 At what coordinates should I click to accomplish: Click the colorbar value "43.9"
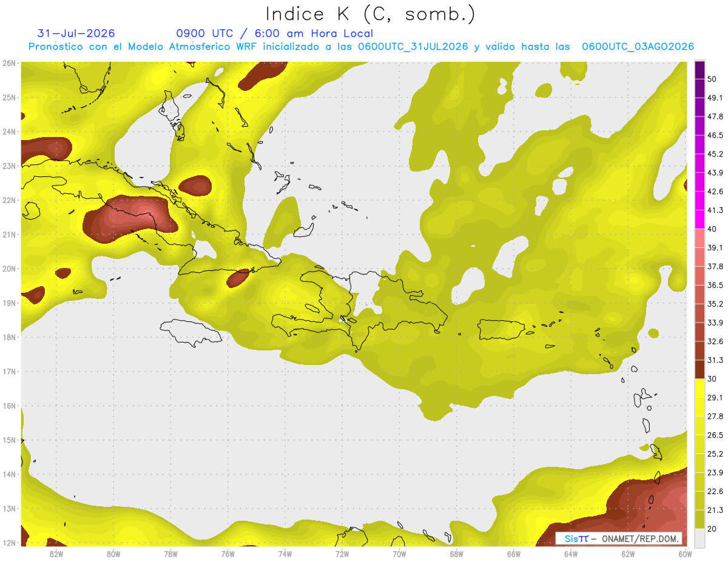click(x=715, y=173)
